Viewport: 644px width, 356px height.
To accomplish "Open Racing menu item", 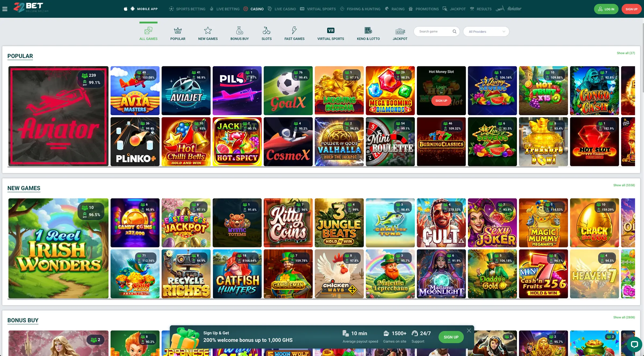I will [395, 9].
